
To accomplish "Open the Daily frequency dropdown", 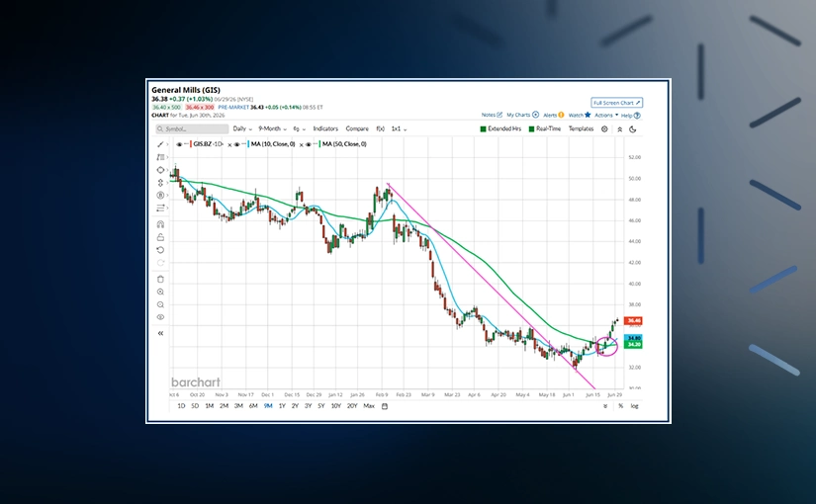I will (x=242, y=129).
